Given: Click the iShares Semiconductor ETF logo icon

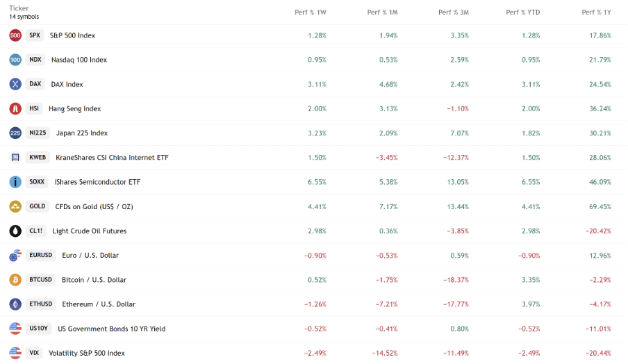Looking at the screenshot, I should click(x=15, y=182).
